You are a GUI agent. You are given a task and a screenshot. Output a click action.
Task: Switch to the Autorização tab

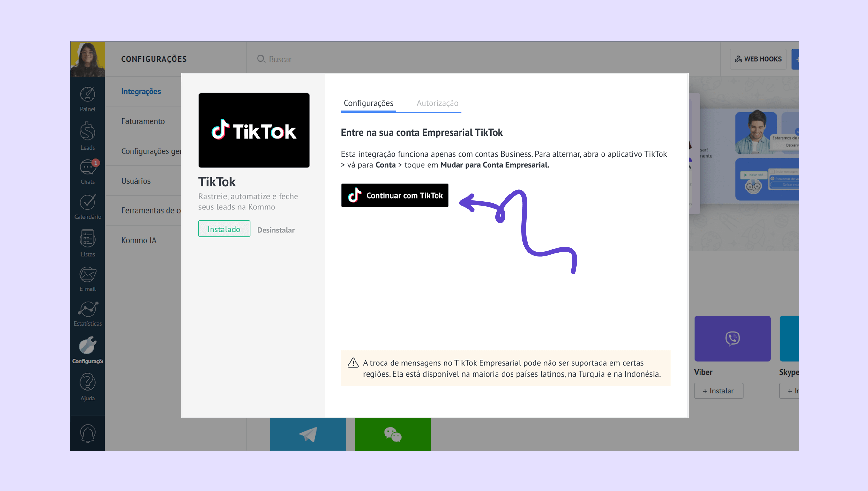(437, 103)
